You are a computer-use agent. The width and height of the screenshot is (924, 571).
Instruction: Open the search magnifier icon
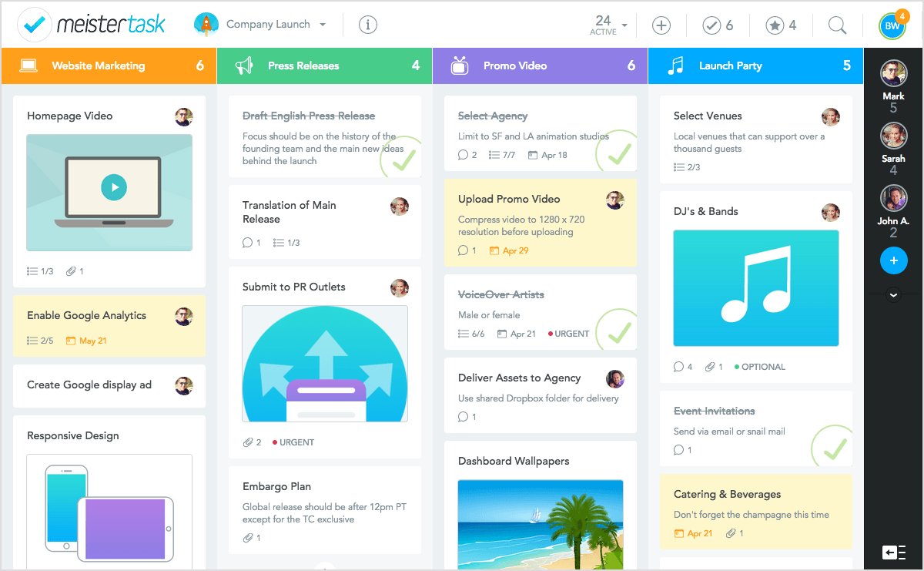tap(837, 25)
